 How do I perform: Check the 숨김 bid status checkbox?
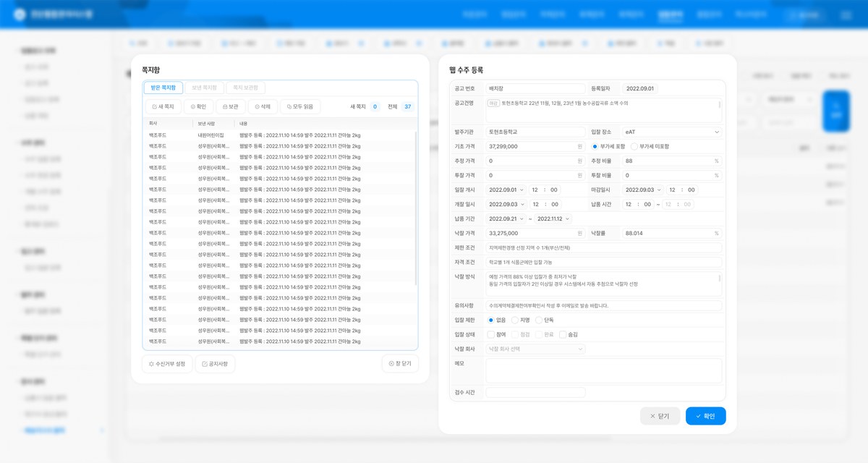[563, 334]
